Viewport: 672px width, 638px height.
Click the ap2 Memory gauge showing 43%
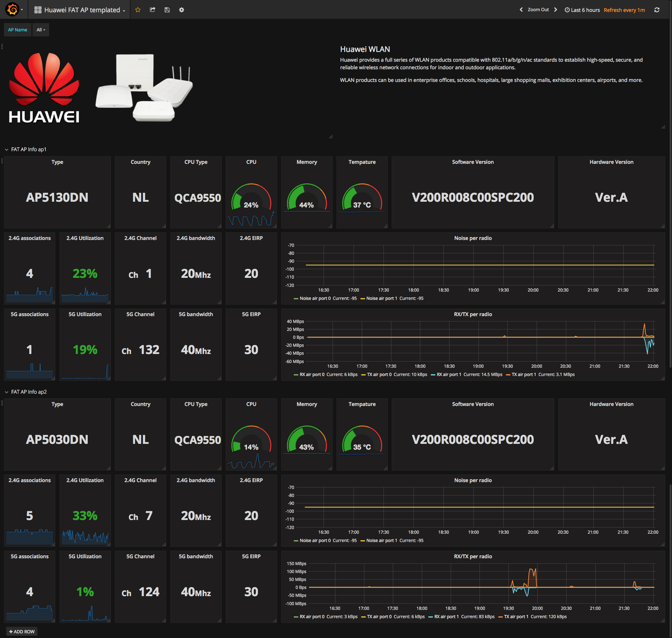click(307, 439)
